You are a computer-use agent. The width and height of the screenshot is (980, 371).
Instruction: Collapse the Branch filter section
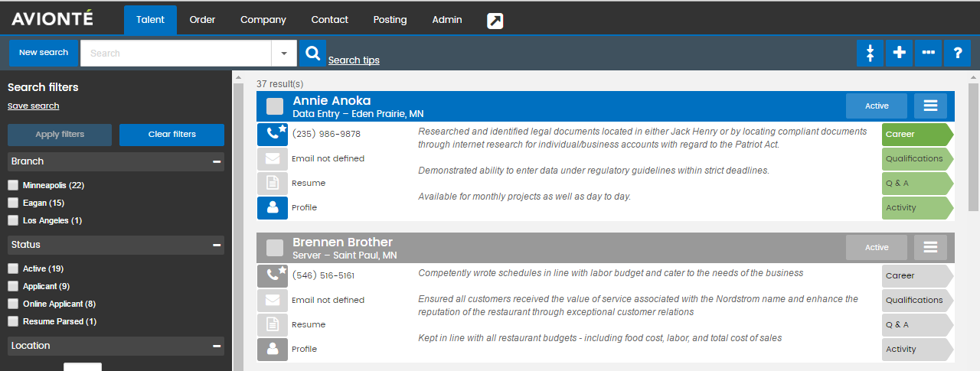coord(217,161)
